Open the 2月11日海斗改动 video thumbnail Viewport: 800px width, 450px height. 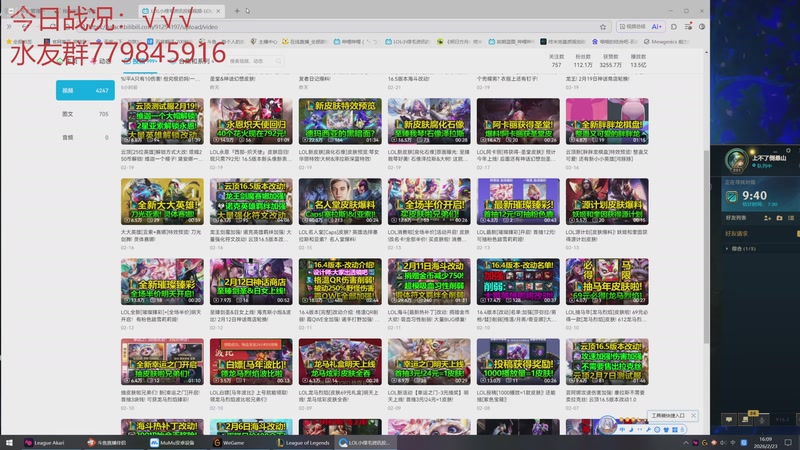click(429, 282)
